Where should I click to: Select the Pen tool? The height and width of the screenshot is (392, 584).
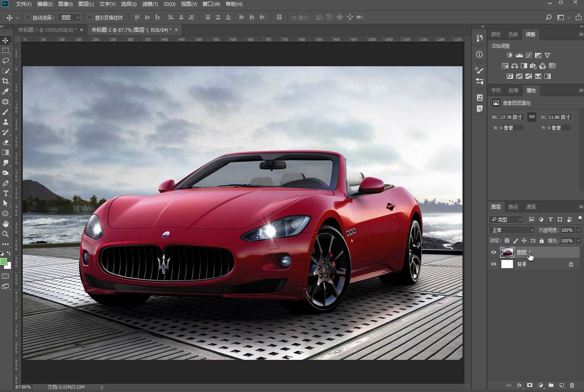click(x=5, y=183)
